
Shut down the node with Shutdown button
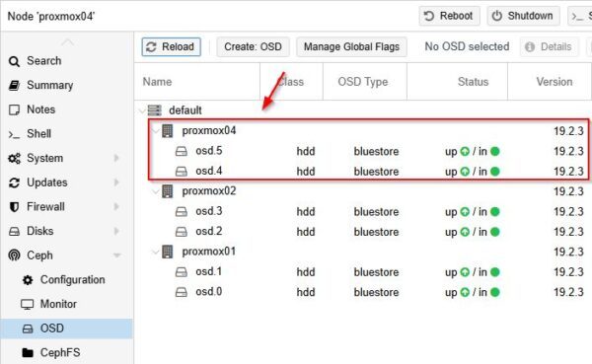523,16
